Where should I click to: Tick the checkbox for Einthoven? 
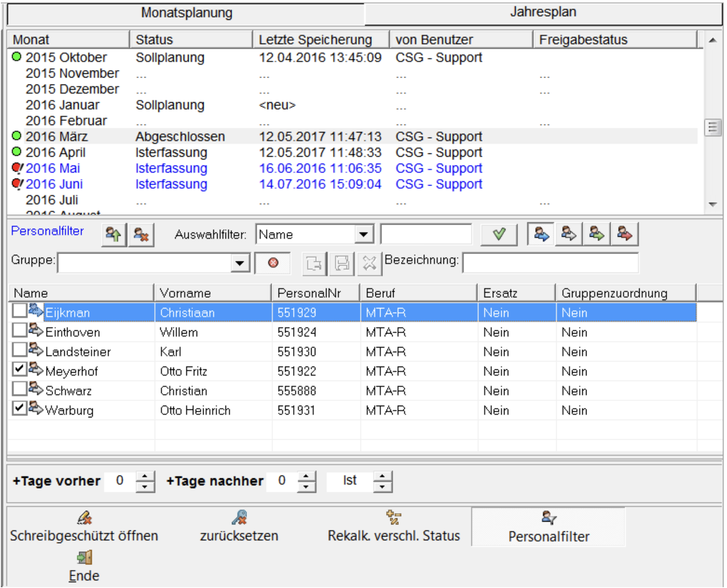tap(19, 330)
